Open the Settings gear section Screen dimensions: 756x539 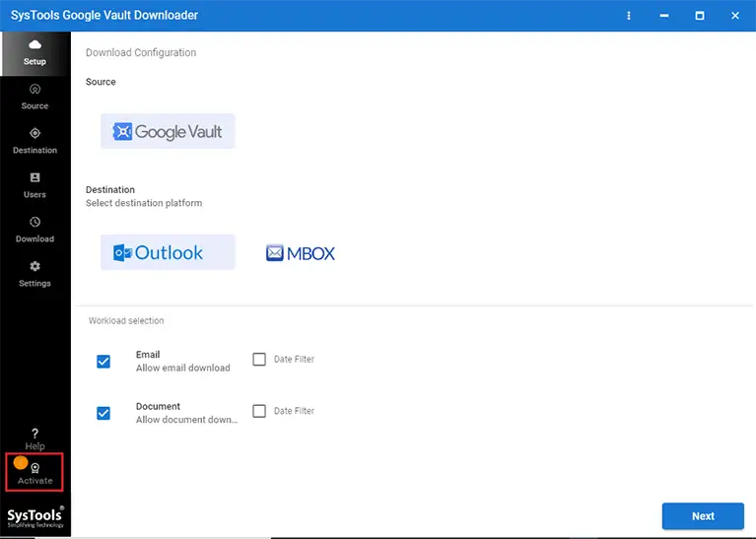pyautogui.click(x=34, y=274)
